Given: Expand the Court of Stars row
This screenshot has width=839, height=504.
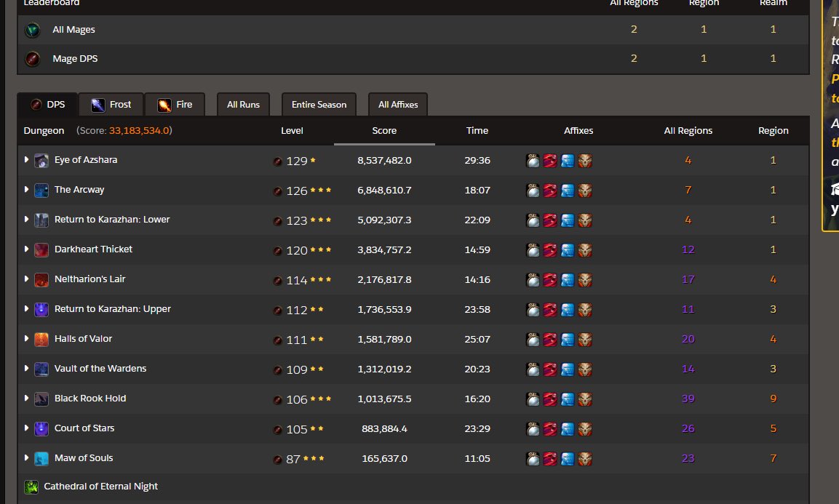Looking at the screenshot, I should pyautogui.click(x=26, y=428).
